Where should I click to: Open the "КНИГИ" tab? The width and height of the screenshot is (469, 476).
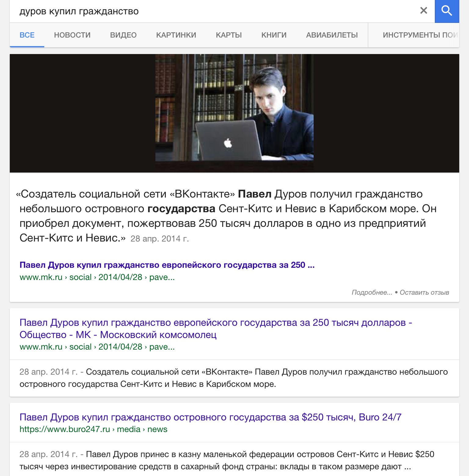point(274,35)
